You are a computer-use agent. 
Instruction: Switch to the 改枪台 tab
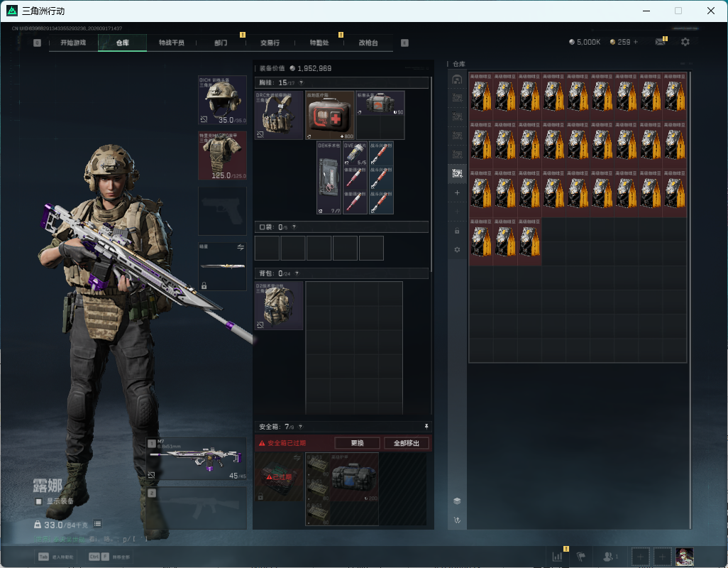coord(368,43)
